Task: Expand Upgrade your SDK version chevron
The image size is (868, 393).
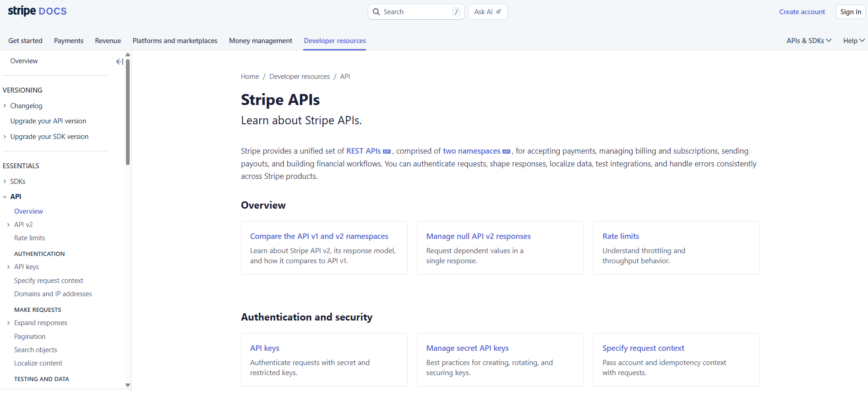Action: (5, 137)
